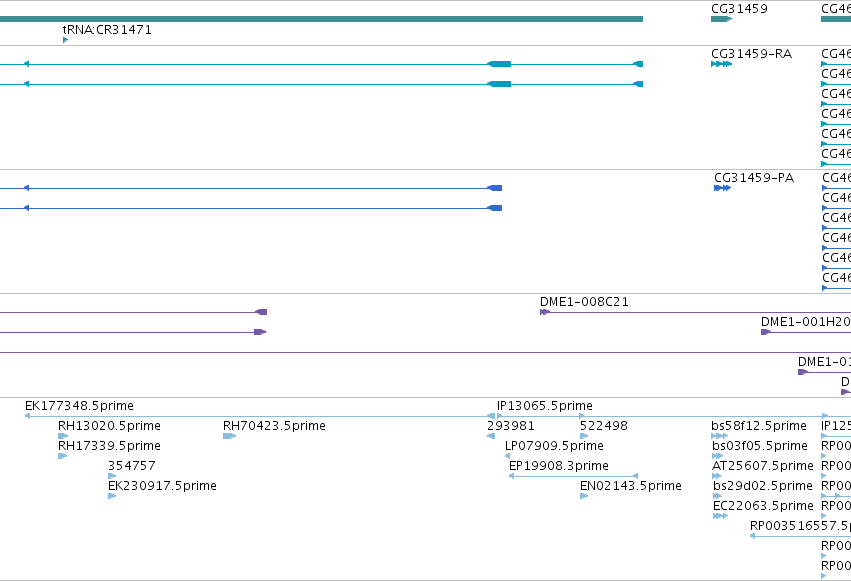Select the long teal gene bar above tRNA:CR31471
This screenshot has height=581, width=851.
tap(321, 19)
